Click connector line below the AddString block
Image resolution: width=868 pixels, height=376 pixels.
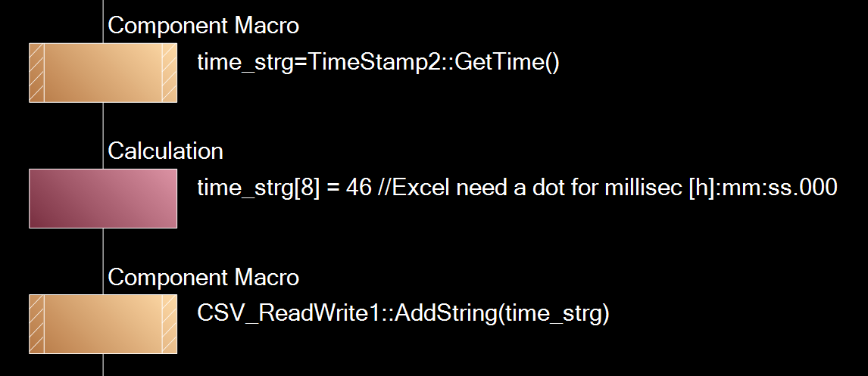[103, 365]
